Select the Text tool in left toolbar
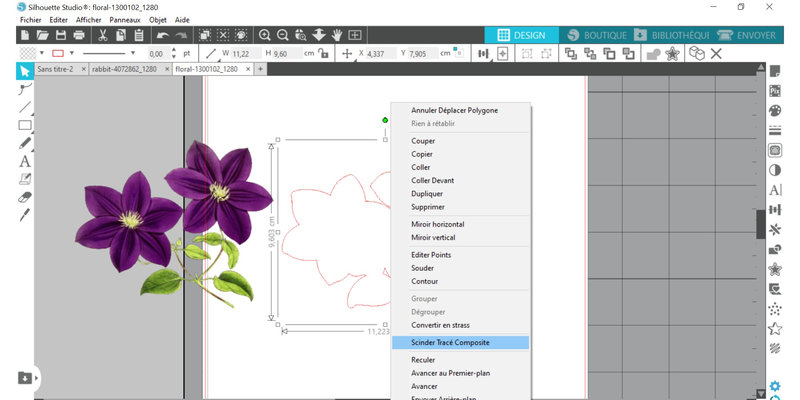Viewport: 800px width, 400px height. 24,161
